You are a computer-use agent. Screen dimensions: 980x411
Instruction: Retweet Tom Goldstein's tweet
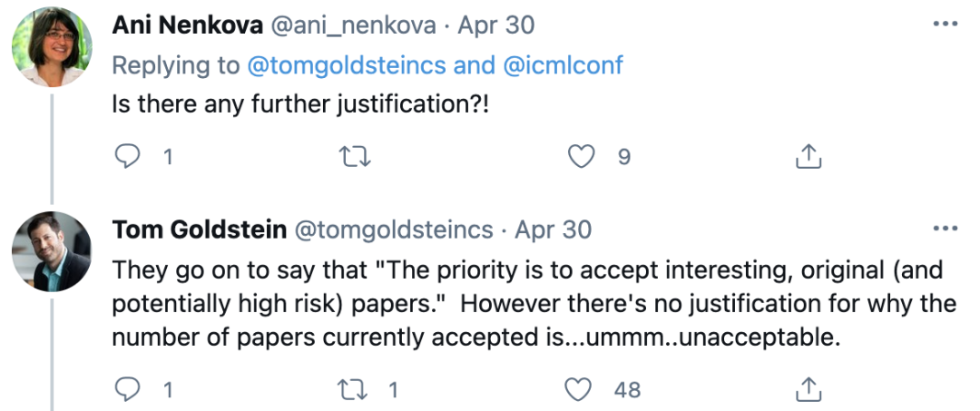(x=349, y=390)
